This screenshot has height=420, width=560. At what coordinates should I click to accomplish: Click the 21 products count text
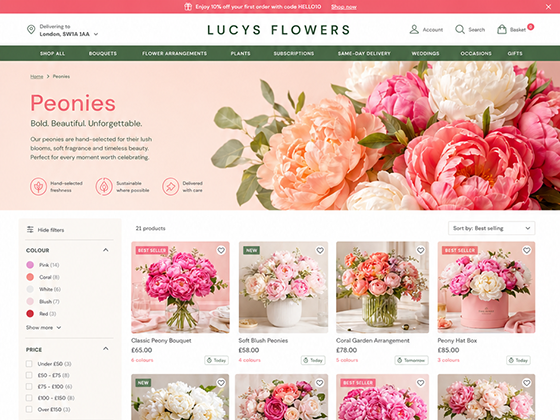tap(150, 228)
